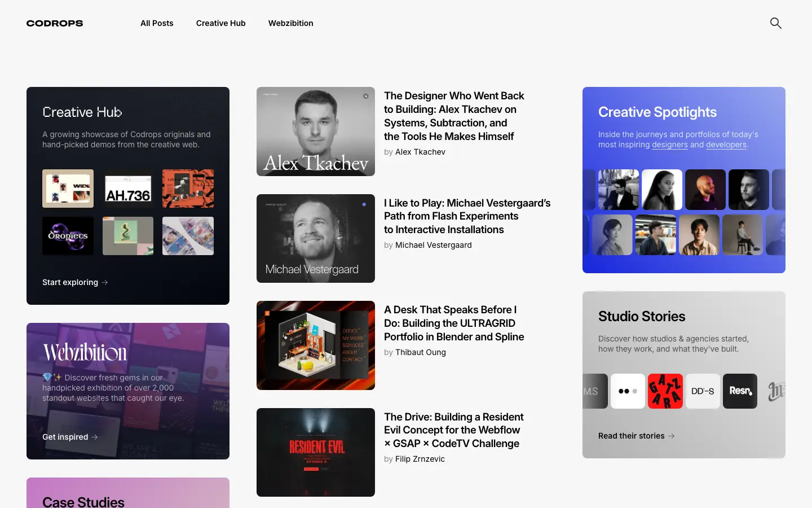Open the DD-S studio logo tile
This screenshot has width=812, height=508.
point(703,391)
